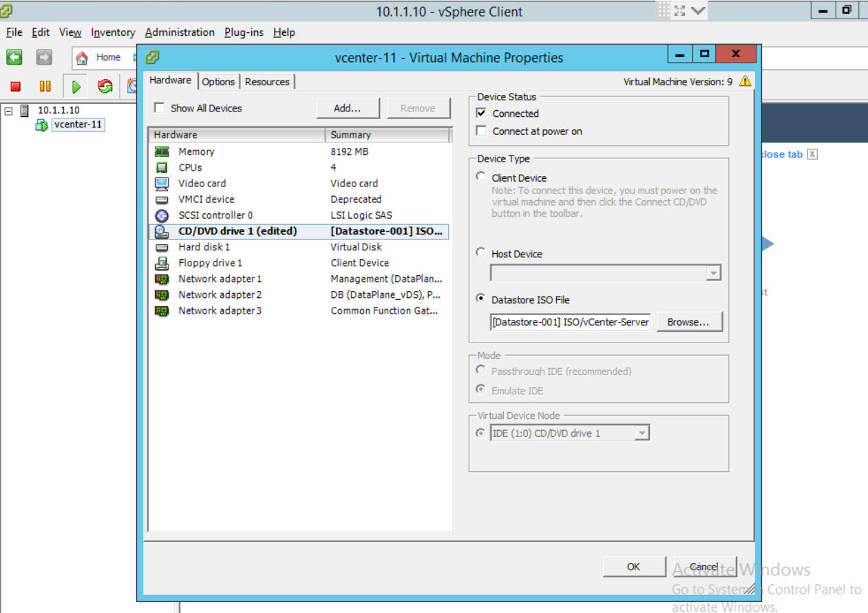Image resolution: width=868 pixels, height=613 pixels.
Task: Select the Hard disk 1 row text
Action: pos(204,247)
